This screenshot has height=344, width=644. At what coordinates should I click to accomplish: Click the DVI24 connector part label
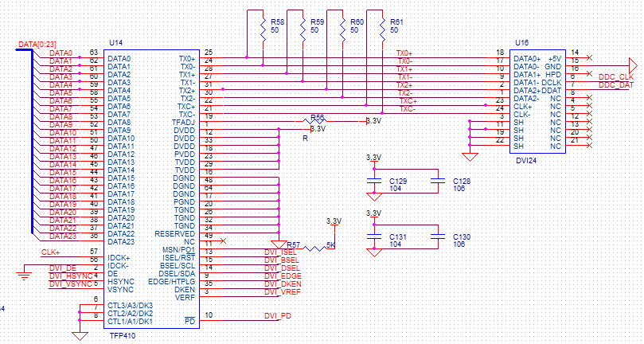coord(526,161)
